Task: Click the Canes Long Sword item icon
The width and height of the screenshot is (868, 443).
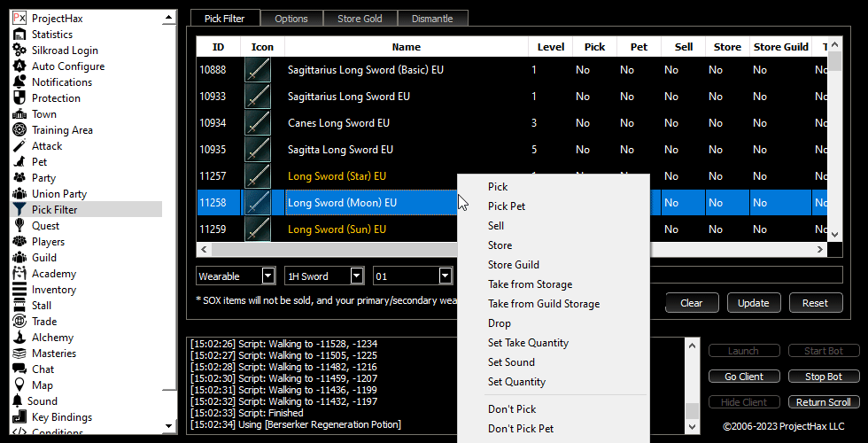Action: click(x=258, y=123)
